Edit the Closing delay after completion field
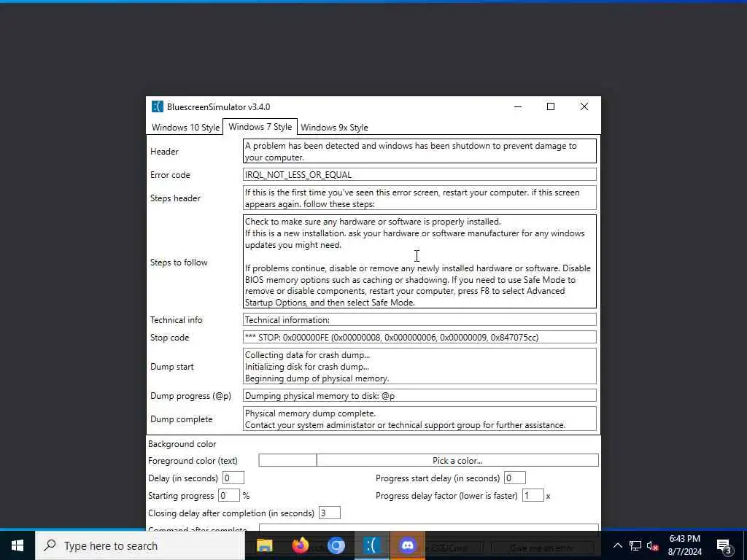 pos(329,513)
